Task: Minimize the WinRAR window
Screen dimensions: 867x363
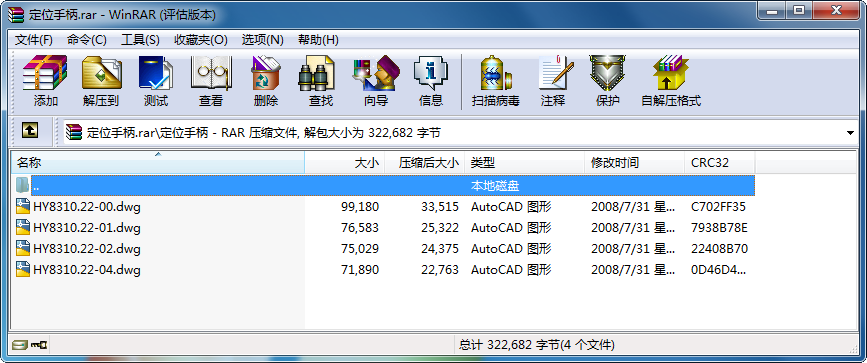Action: 771,12
